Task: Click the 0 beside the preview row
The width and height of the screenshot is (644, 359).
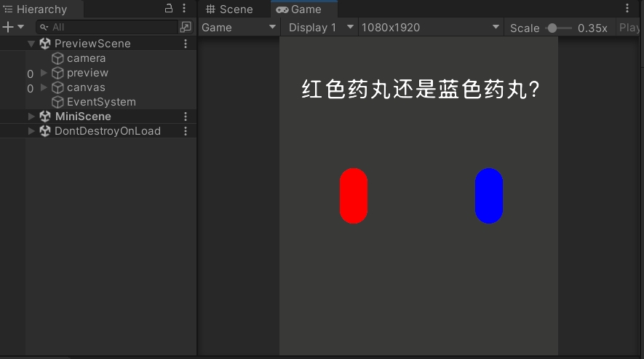Action: click(x=30, y=74)
